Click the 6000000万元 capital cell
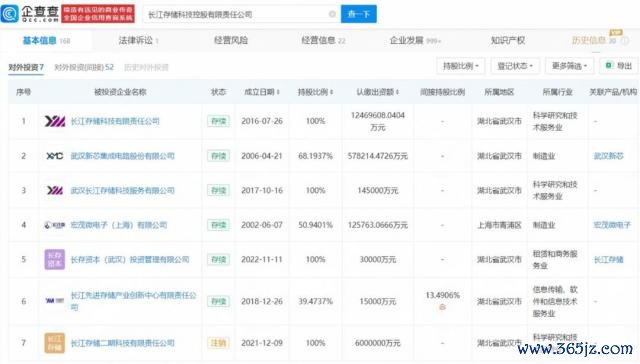This screenshot has width=640, height=364. (x=378, y=343)
